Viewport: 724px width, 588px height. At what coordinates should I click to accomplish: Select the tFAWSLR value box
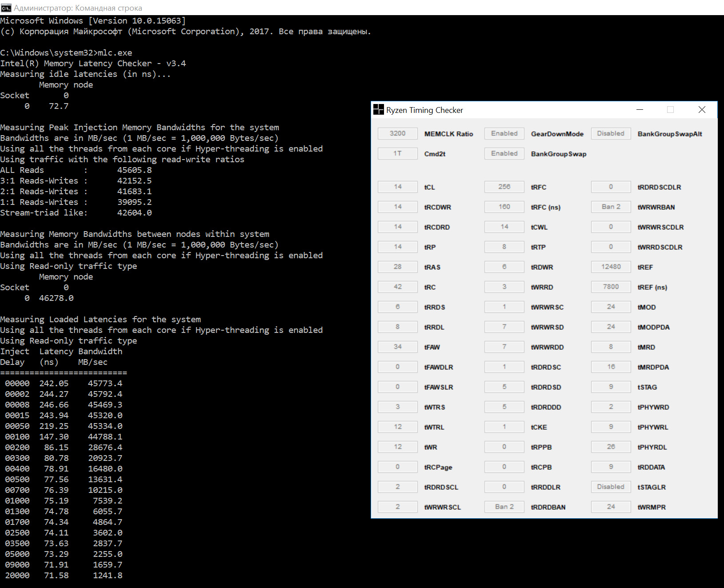(x=397, y=387)
